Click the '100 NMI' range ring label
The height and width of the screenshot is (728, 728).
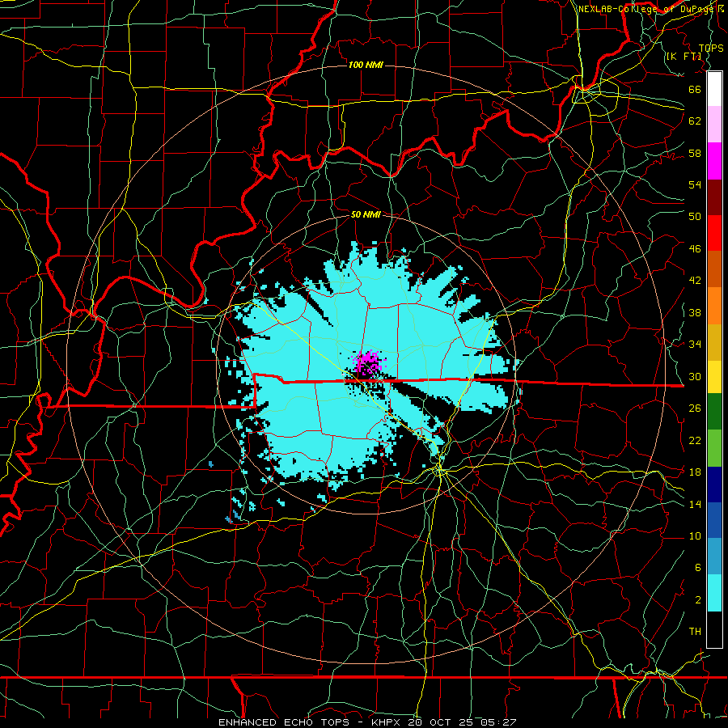[366, 65]
